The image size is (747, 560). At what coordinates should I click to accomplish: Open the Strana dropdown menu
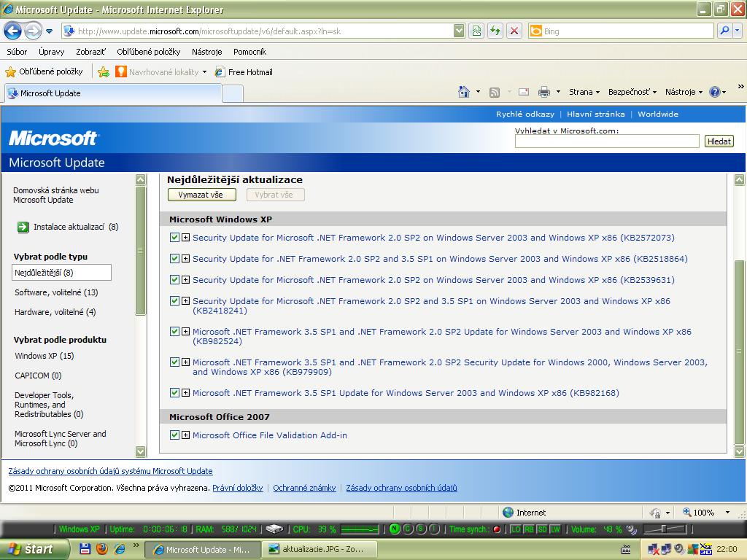pyautogui.click(x=584, y=92)
